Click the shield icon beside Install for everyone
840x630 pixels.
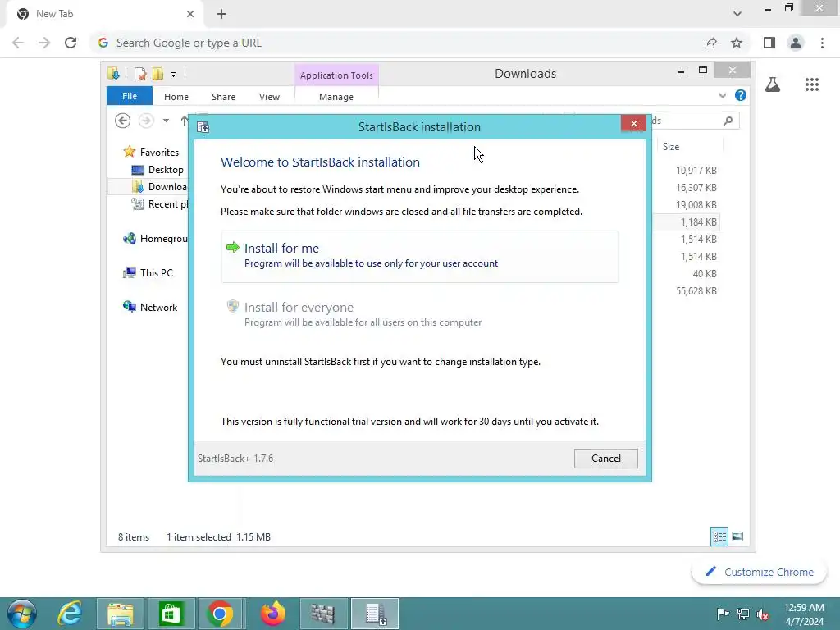232,306
